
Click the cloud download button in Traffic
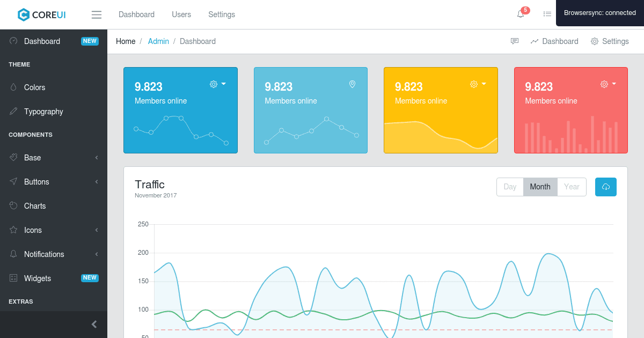[x=606, y=187]
